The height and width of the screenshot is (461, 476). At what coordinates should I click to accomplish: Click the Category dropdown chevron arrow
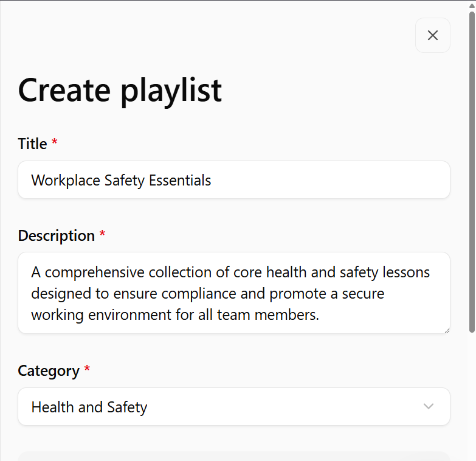[429, 406]
